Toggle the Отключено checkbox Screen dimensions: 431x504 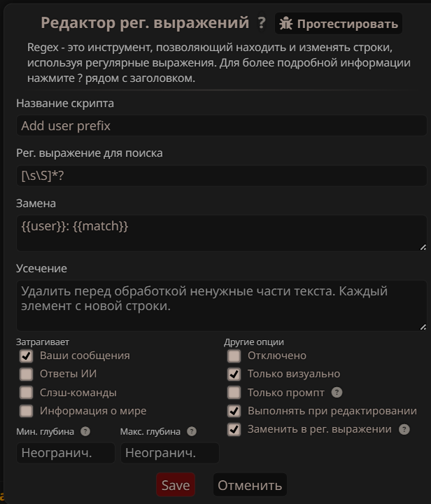click(x=234, y=356)
